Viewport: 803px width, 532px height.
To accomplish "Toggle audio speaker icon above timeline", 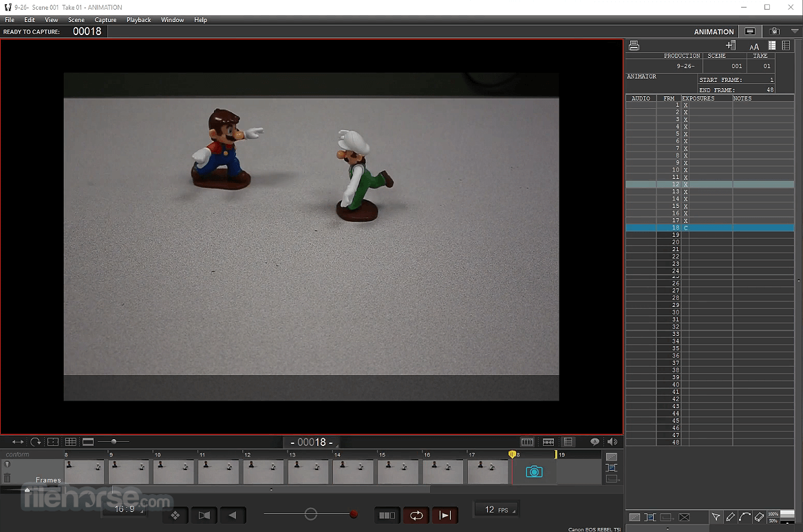I will pos(612,441).
